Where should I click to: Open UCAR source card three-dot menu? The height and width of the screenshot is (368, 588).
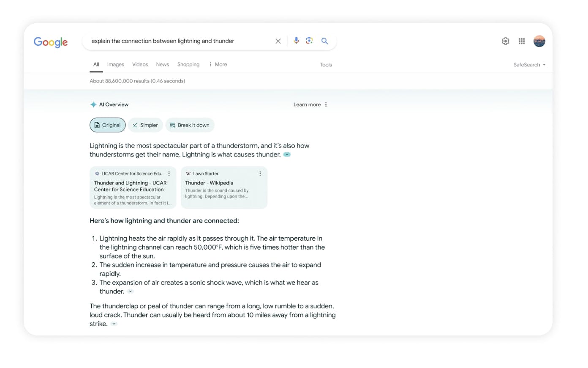pos(169,173)
